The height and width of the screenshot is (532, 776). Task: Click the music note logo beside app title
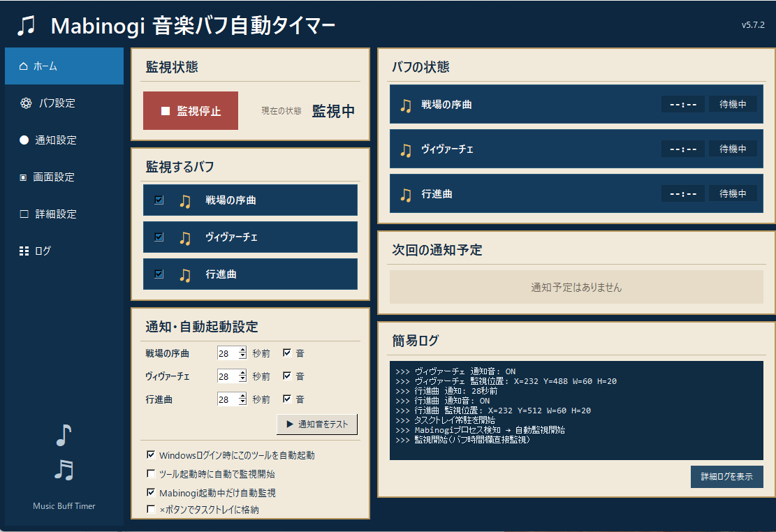(x=27, y=25)
